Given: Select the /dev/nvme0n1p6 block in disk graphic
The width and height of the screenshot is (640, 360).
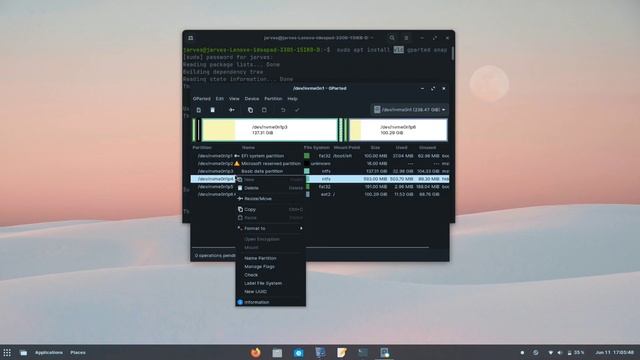Looking at the screenshot, I should click(x=398, y=130).
